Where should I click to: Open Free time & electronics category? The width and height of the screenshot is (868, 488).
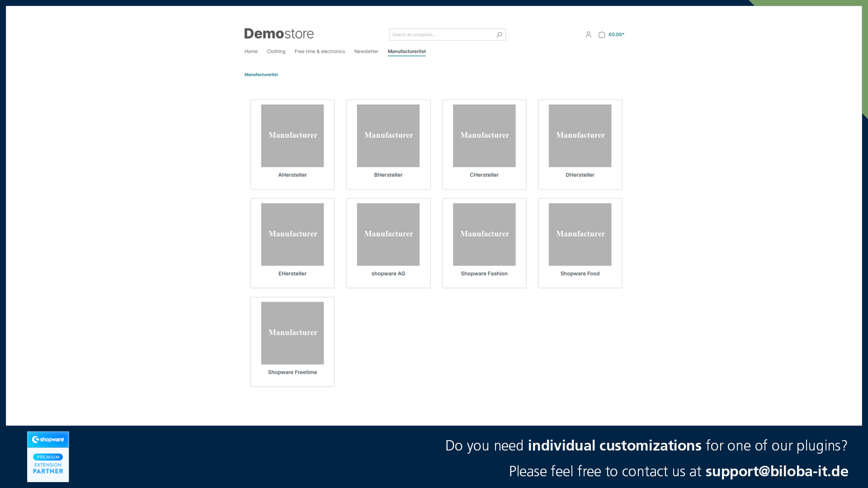320,52
